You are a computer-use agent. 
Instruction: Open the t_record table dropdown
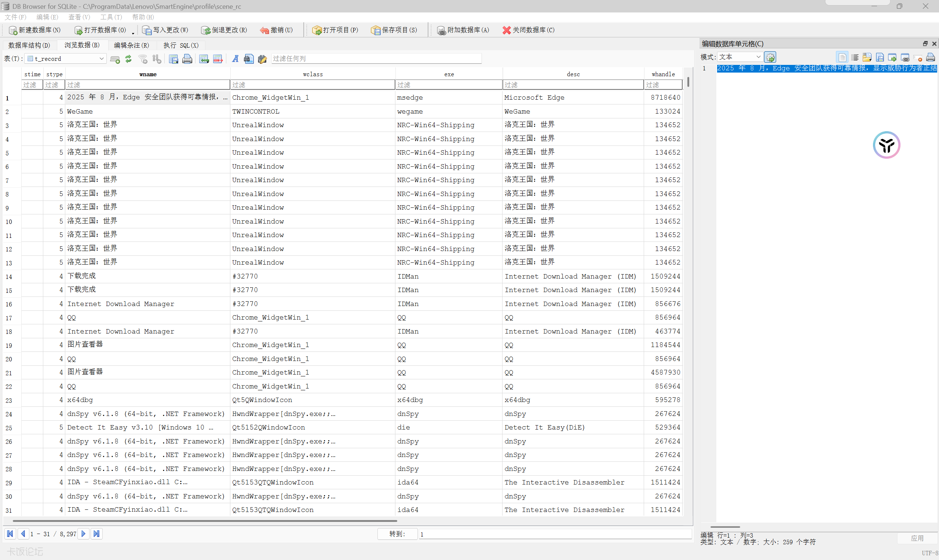coord(66,59)
